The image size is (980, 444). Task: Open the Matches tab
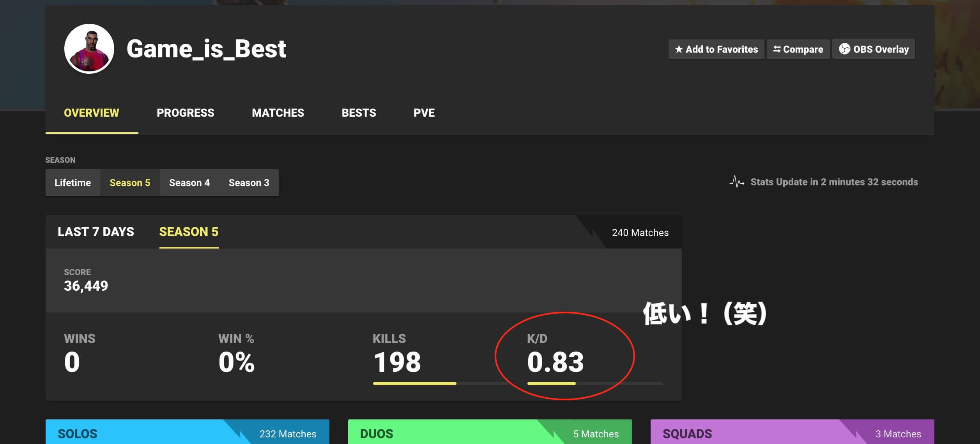(x=278, y=113)
